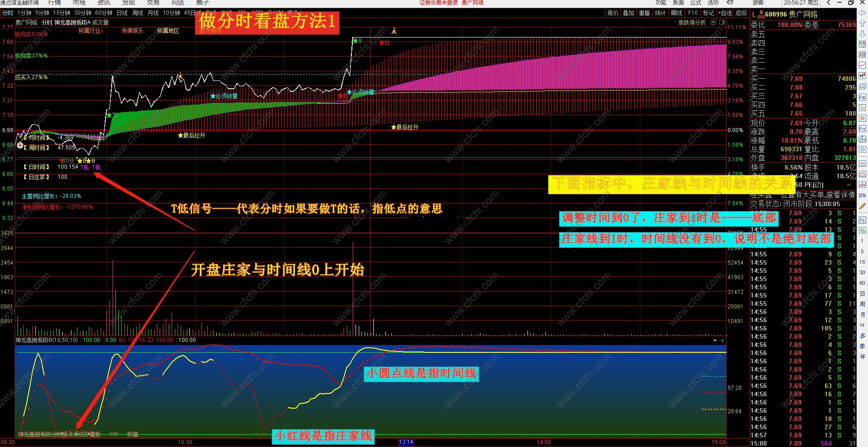The image size is (868, 447).
Task: Click the left arrow navigation icon in right sidebar
Action: point(863,13)
